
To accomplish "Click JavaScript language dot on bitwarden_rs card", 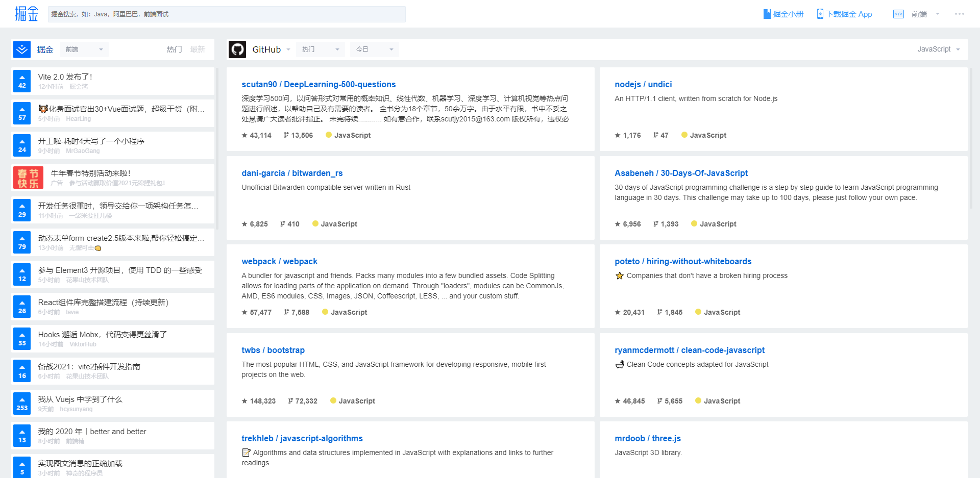I will [315, 223].
